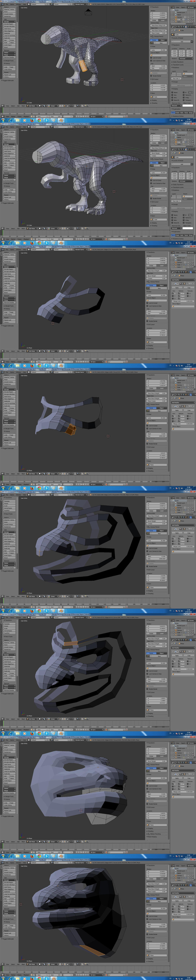The width and height of the screenshot is (196, 980).
Task: Select RenderLayers icon in second screenshot's outliner
Action: (176, 135)
